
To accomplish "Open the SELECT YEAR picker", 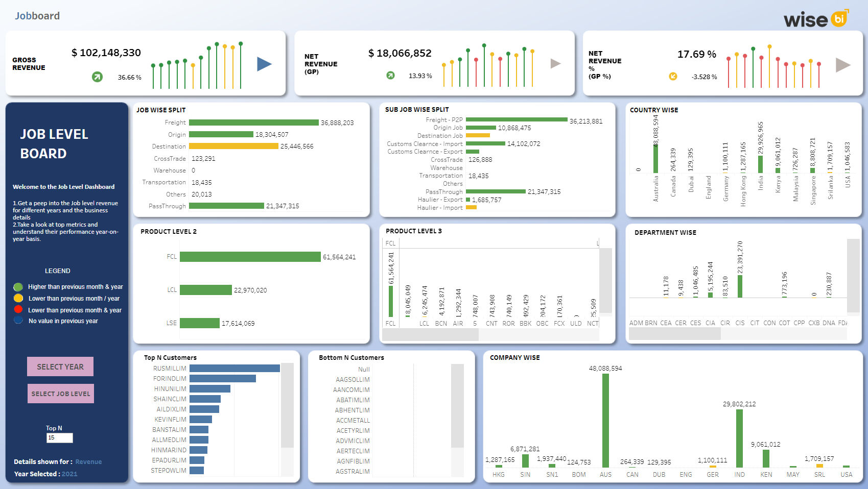I will pyautogui.click(x=60, y=366).
